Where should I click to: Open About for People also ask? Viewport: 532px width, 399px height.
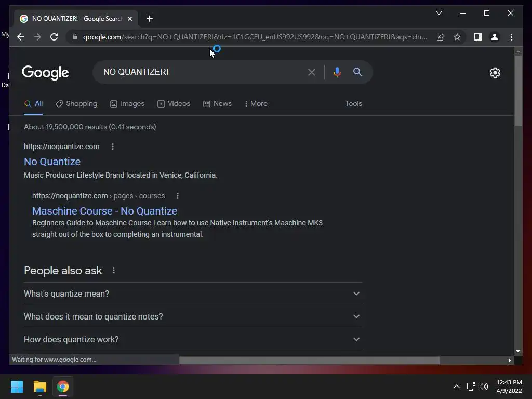[114, 270]
